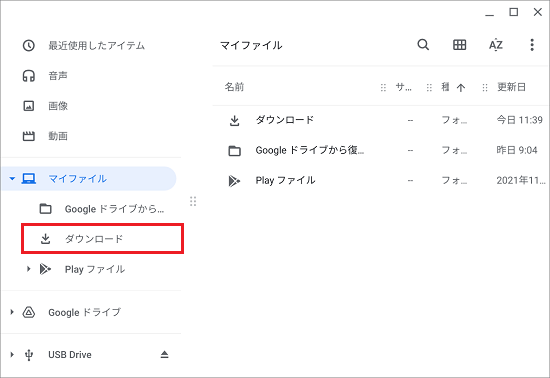
Task: Close the Files window
Action: click(x=537, y=12)
